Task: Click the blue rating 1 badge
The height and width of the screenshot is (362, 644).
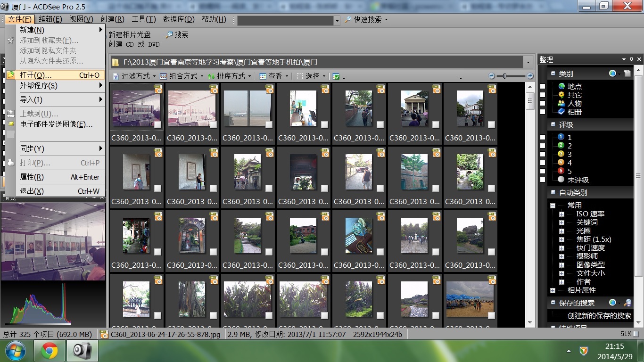Action: (x=561, y=137)
